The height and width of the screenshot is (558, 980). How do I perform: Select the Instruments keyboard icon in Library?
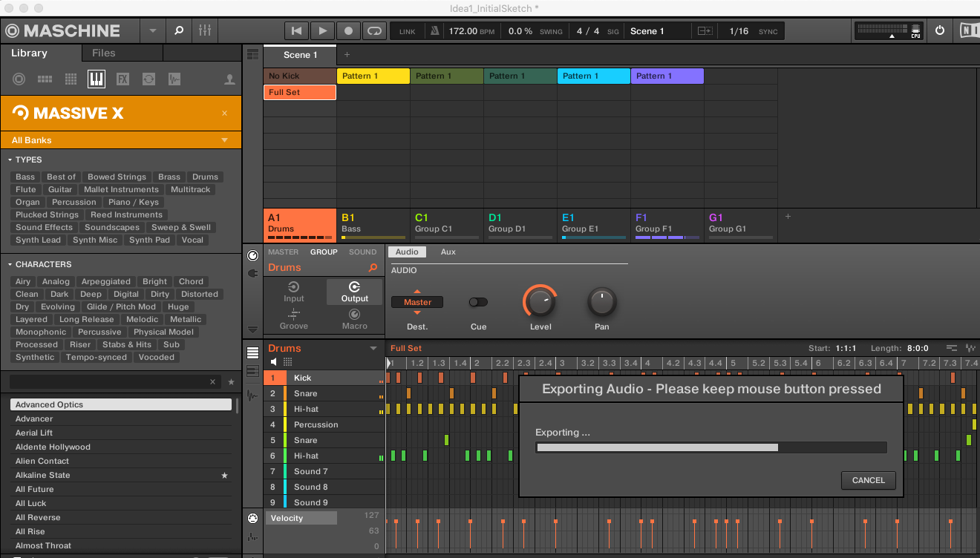coord(97,79)
